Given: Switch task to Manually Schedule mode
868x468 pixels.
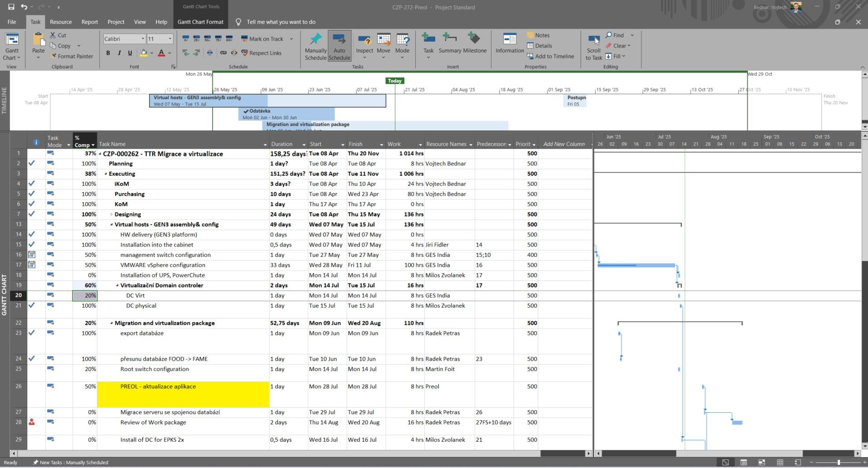Looking at the screenshot, I should click(x=315, y=45).
